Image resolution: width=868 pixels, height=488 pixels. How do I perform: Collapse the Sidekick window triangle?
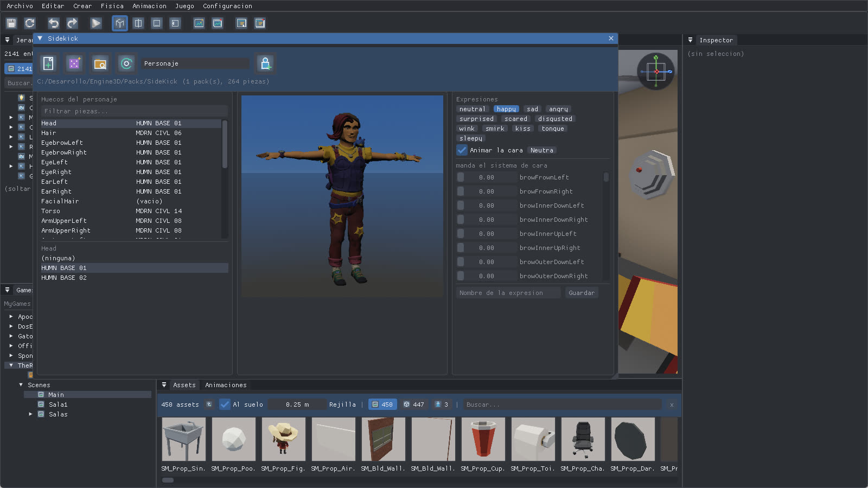pos(40,38)
